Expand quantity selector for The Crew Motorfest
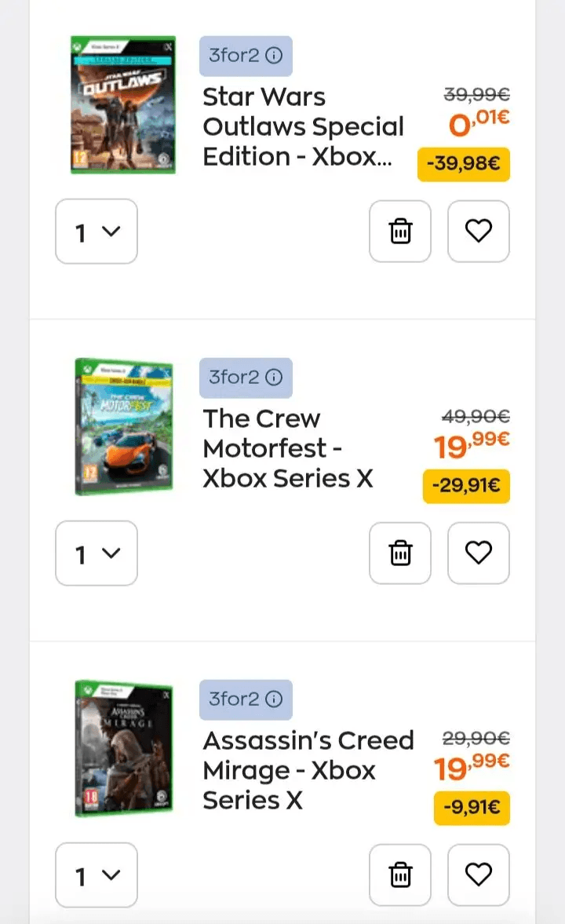 coord(97,553)
